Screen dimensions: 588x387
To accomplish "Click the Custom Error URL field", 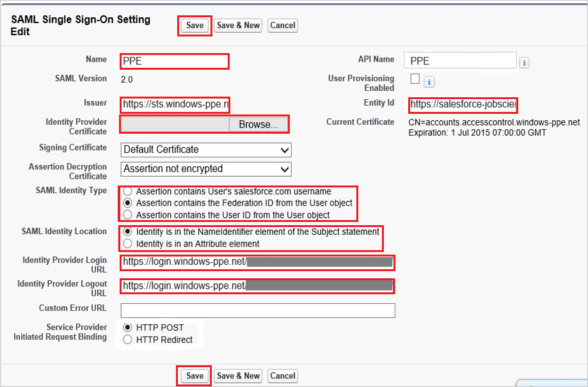I will click(x=256, y=311).
